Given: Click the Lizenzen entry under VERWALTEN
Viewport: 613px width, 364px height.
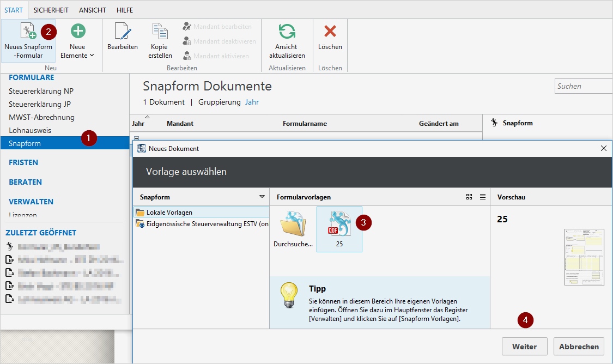Looking at the screenshot, I should click(x=23, y=215).
